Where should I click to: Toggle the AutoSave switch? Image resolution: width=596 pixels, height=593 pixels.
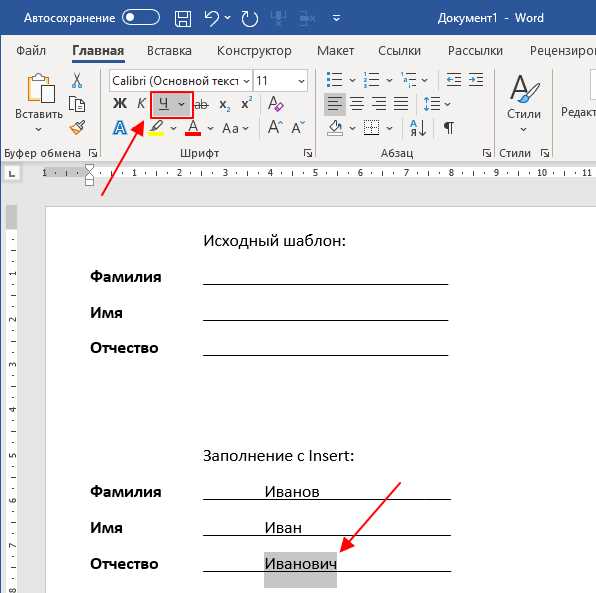[x=141, y=17]
